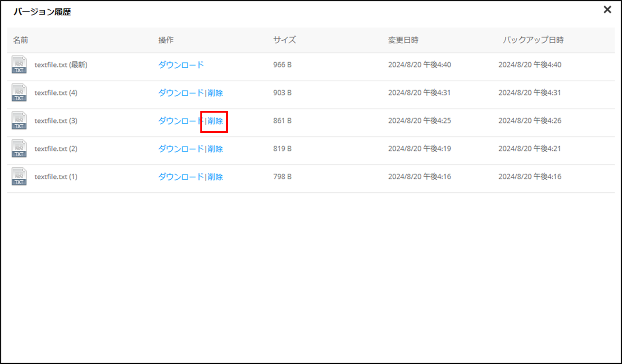Download the latest version of textfile.txt
Viewport: 622px width, 364px height.
[181, 65]
